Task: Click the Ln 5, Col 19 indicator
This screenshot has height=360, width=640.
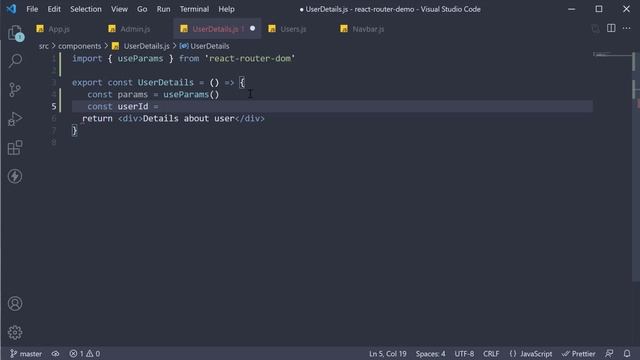Action: (388, 353)
